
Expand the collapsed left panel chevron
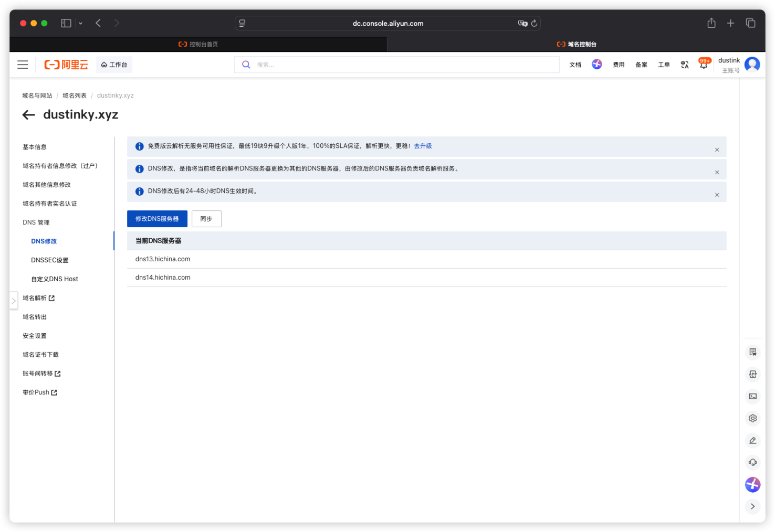click(14, 301)
